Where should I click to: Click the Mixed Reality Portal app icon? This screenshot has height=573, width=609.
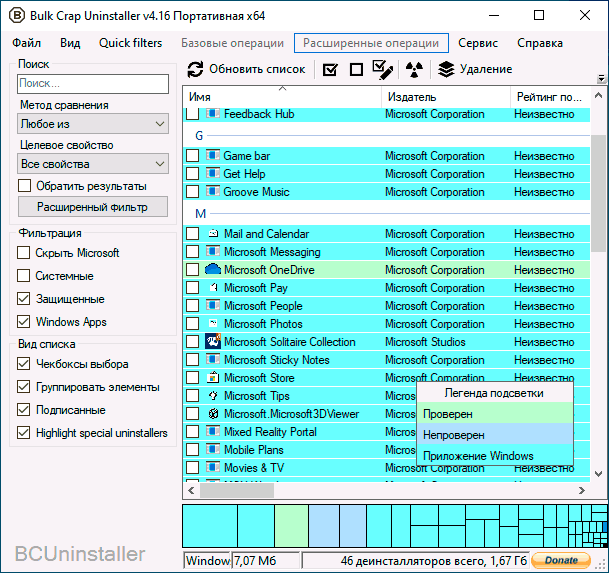point(213,431)
